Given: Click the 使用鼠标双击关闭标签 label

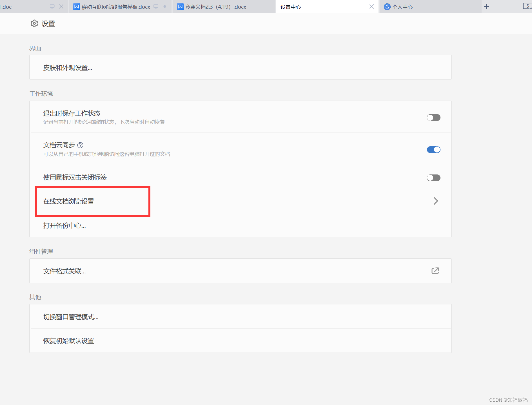Looking at the screenshot, I should [75, 177].
